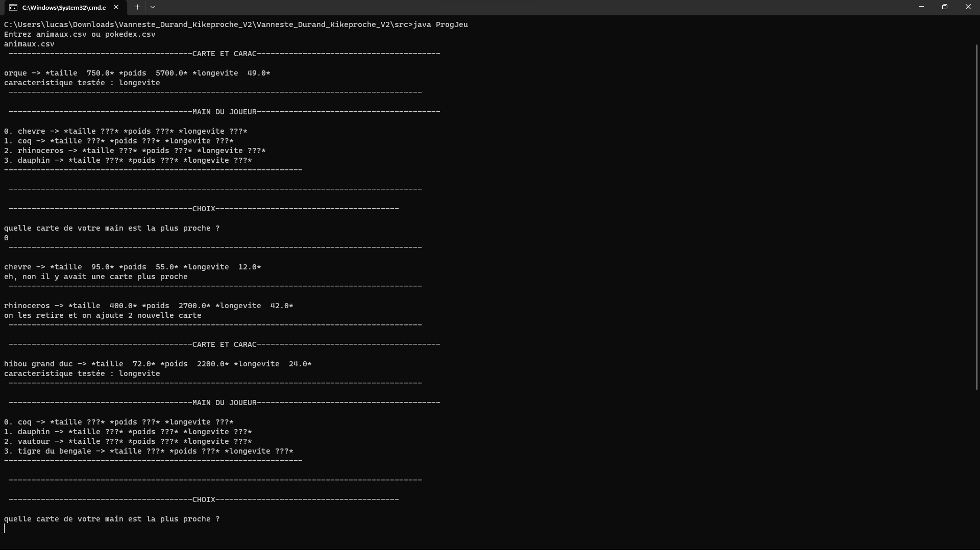Viewport: 980px width, 550px height.
Task: Click the second 'CHOIX' header
Action: click(x=204, y=499)
